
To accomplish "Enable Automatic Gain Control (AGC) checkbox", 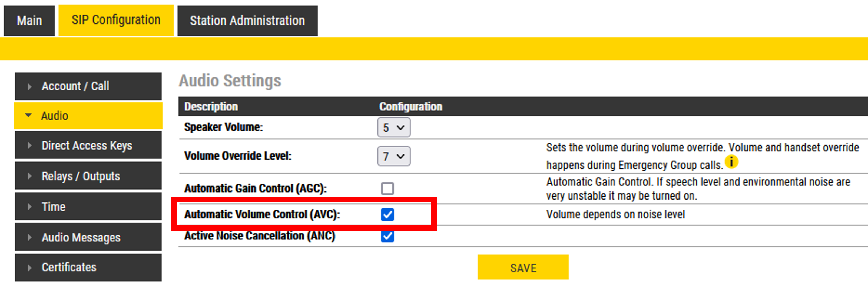I will 387,188.
